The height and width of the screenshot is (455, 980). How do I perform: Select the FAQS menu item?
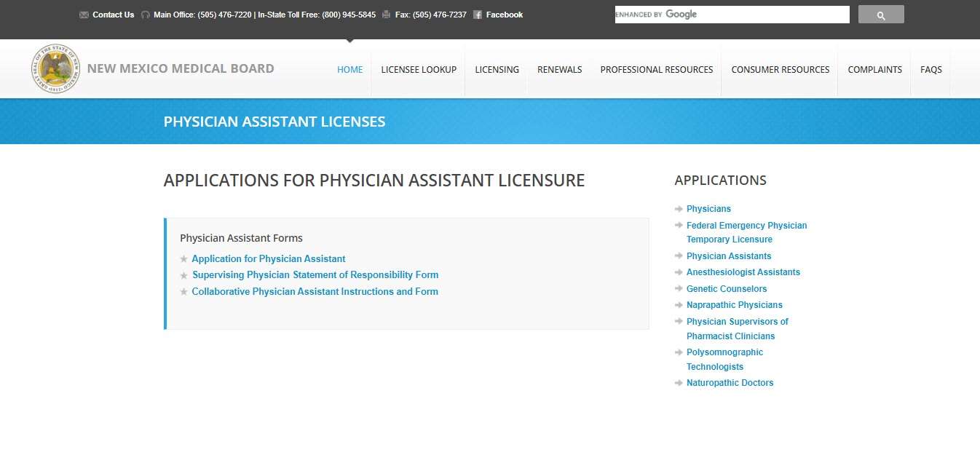pyautogui.click(x=930, y=69)
